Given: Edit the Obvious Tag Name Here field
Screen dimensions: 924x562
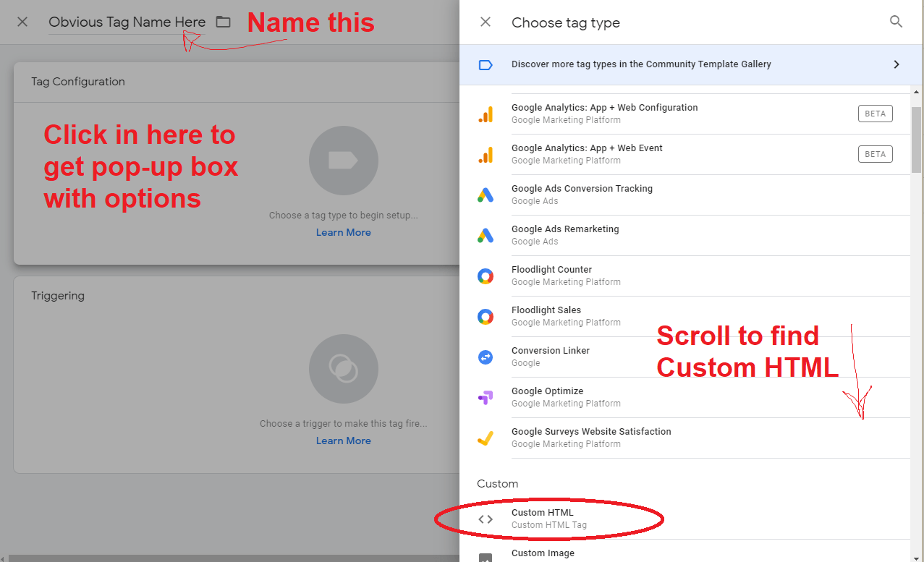Looking at the screenshot, I should click(x=126, y=22).
